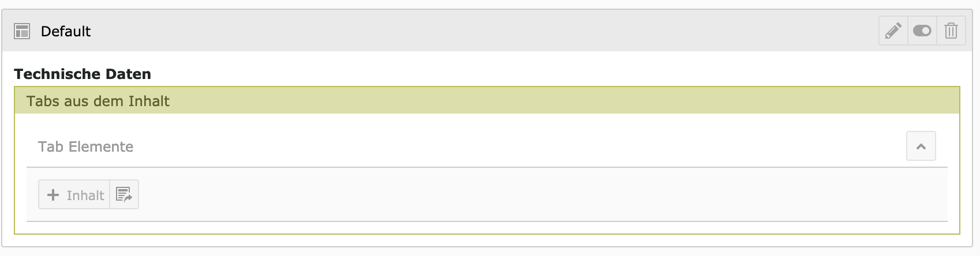Screen dimensions: 980x256
Task: Delete the Default element via trash icon
Action: 951,31
